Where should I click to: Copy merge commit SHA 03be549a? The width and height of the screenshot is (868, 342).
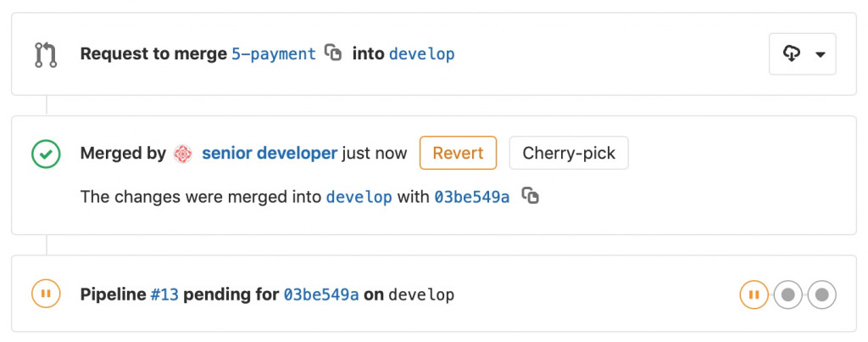tap(531, 196)
